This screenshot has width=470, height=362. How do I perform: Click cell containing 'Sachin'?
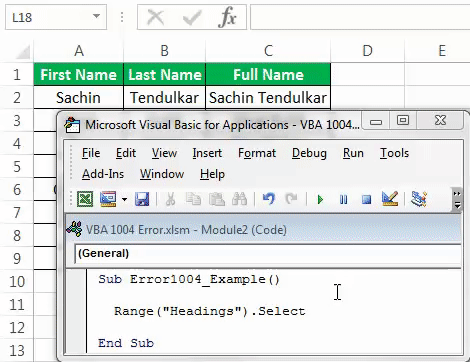tap(79, 97)
